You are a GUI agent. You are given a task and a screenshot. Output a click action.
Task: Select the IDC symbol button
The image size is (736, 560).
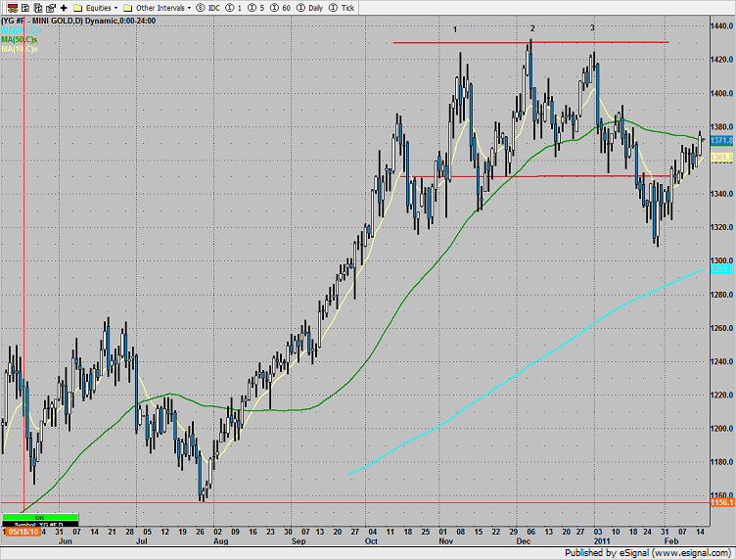207,8
